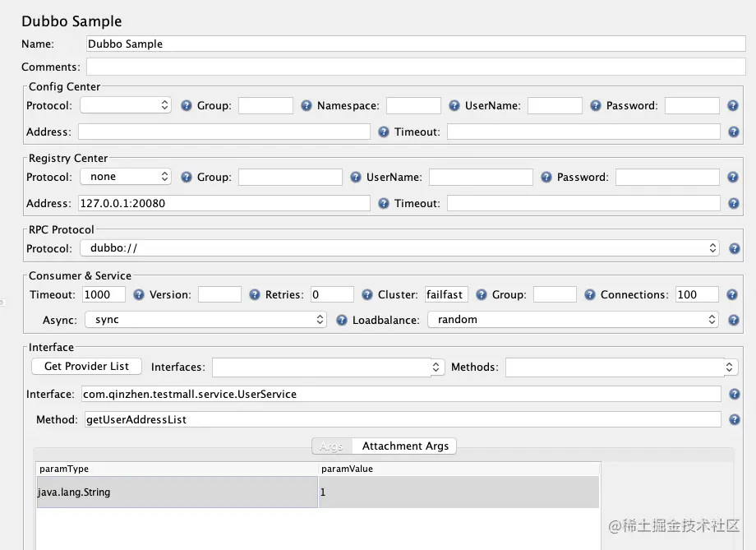This screenshot has height=550, width=756.
Task: Switch to the Args tab
Action: pos(331,446)
